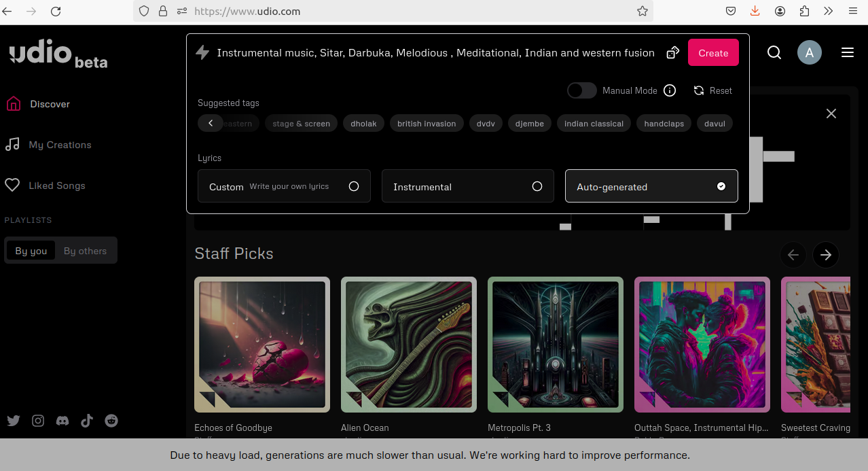Click the My Creations music note icon
Image resolution: width=868 pixels, height=471 pixels.
point(12,145)
